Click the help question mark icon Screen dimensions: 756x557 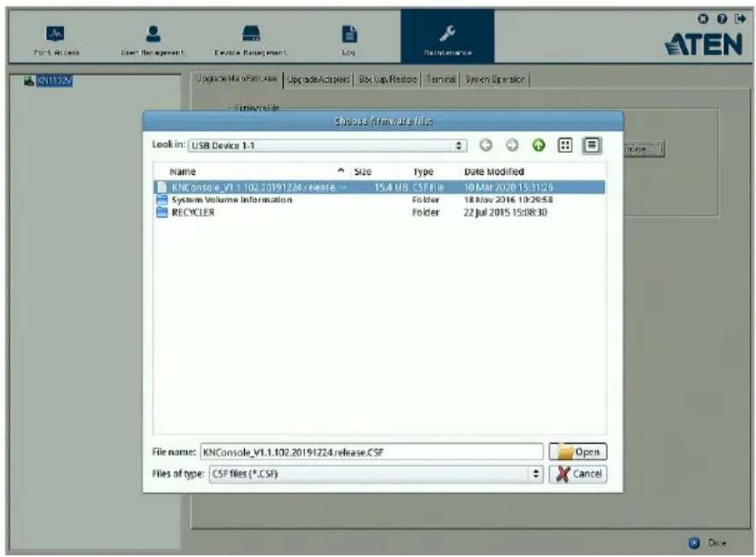point(722,19)
